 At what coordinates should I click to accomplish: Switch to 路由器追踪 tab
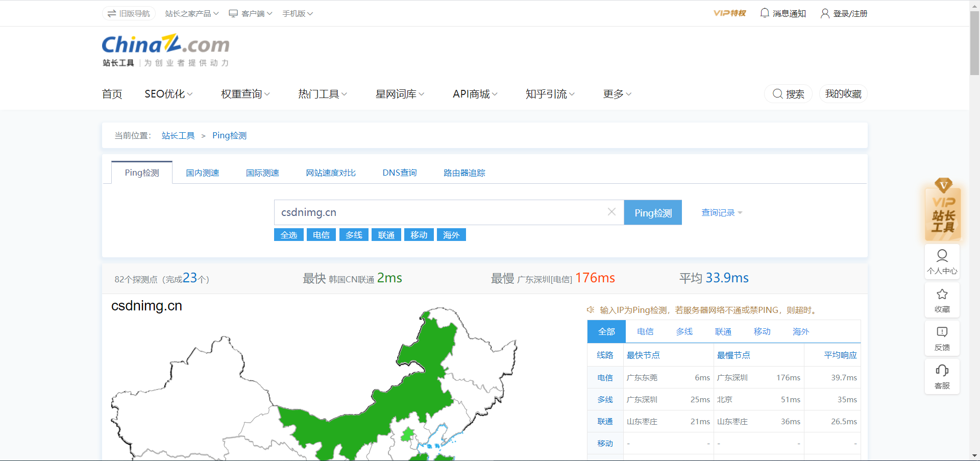click(464, 173)
